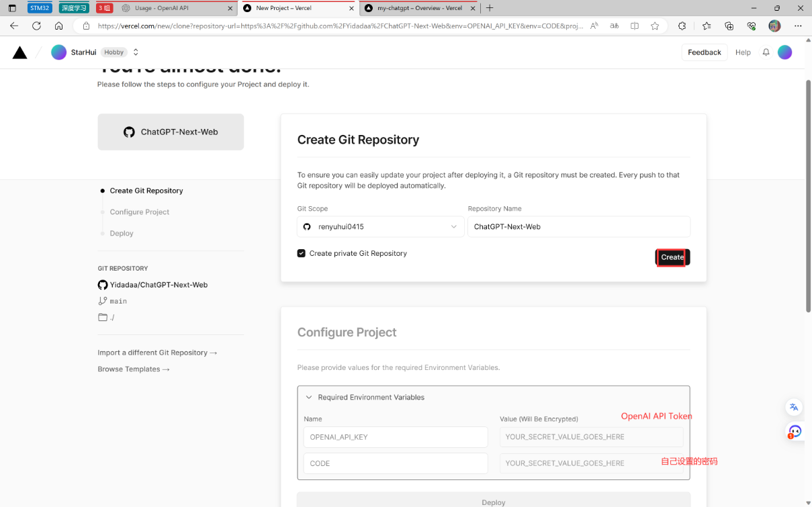Screen dimensions: 812x507
Task: Click the main branch label
Action: [118, 302]
